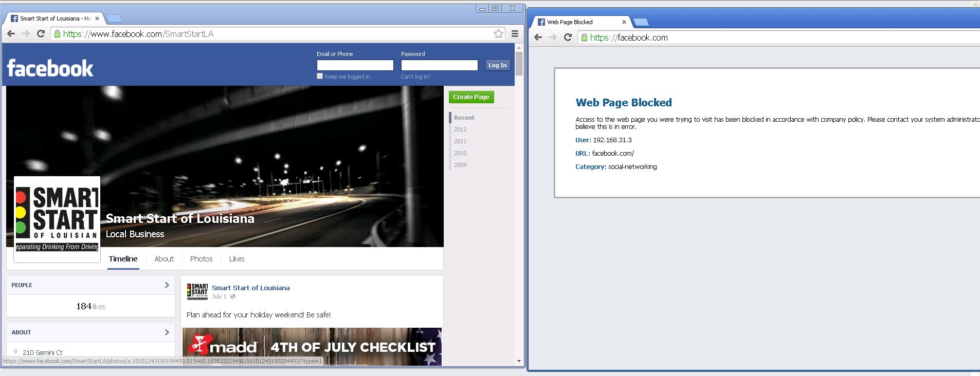The width and height of the screenshot is (980, 376).
Task: Expand the ABOUT section chevron
Action: click(x=167, y=332)
